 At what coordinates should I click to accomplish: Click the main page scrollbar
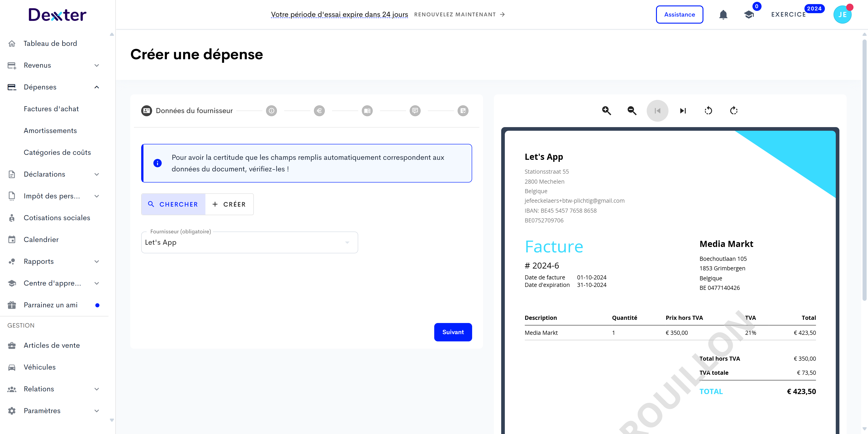pyautogui.click(x=864, y=170)
